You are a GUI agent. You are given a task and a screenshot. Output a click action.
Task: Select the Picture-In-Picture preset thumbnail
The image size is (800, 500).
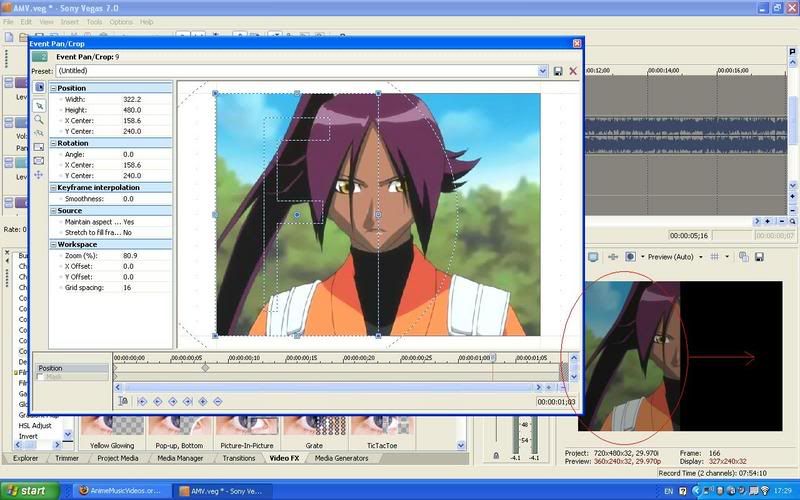[x=247, y=426]
